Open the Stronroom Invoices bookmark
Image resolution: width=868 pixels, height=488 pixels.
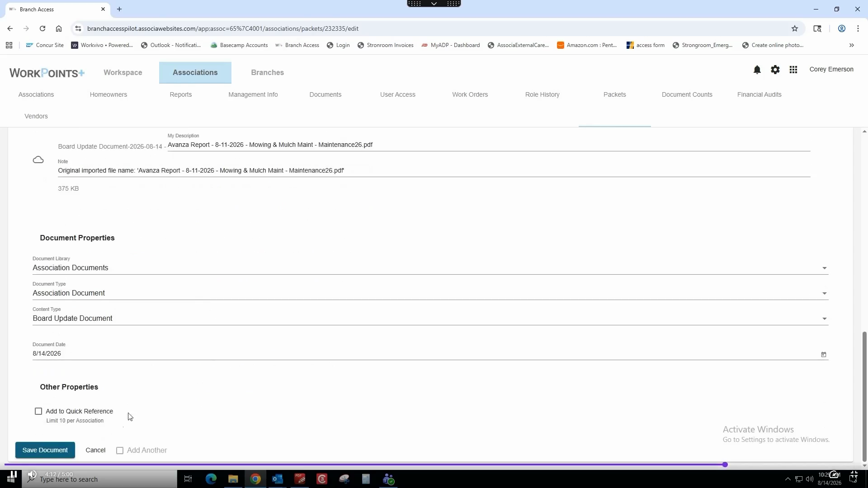click(385, 45)
